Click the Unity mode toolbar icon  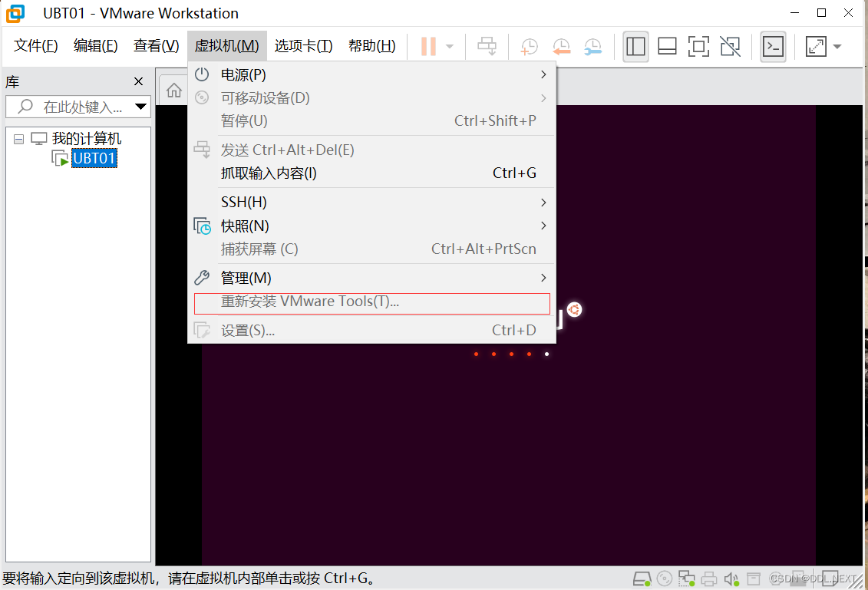coord(730,47)
